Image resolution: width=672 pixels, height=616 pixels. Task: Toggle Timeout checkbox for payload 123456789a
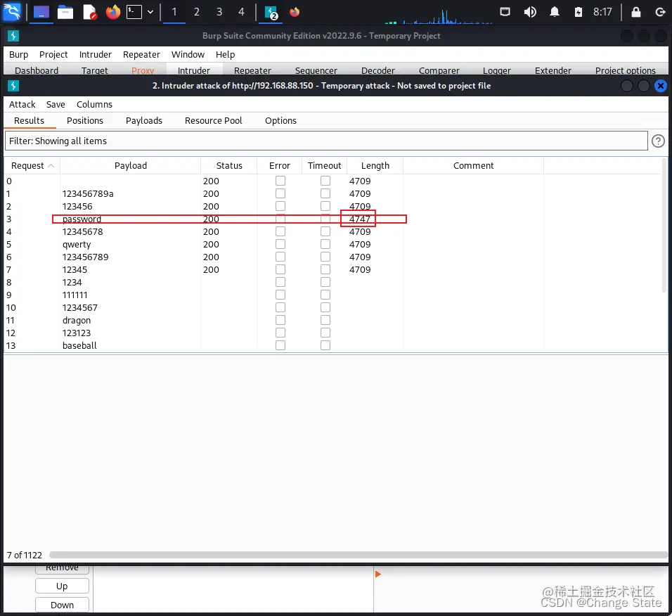(325, 194)
